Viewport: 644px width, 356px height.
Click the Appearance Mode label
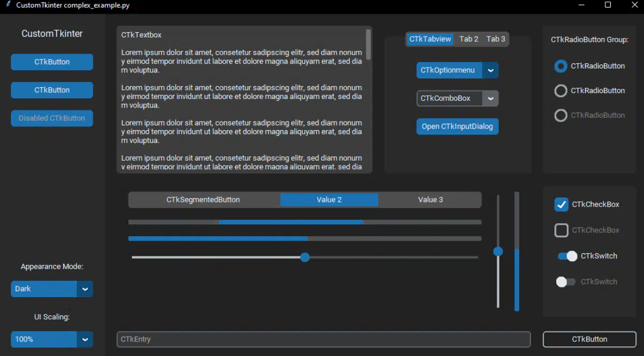pos(52,267)
